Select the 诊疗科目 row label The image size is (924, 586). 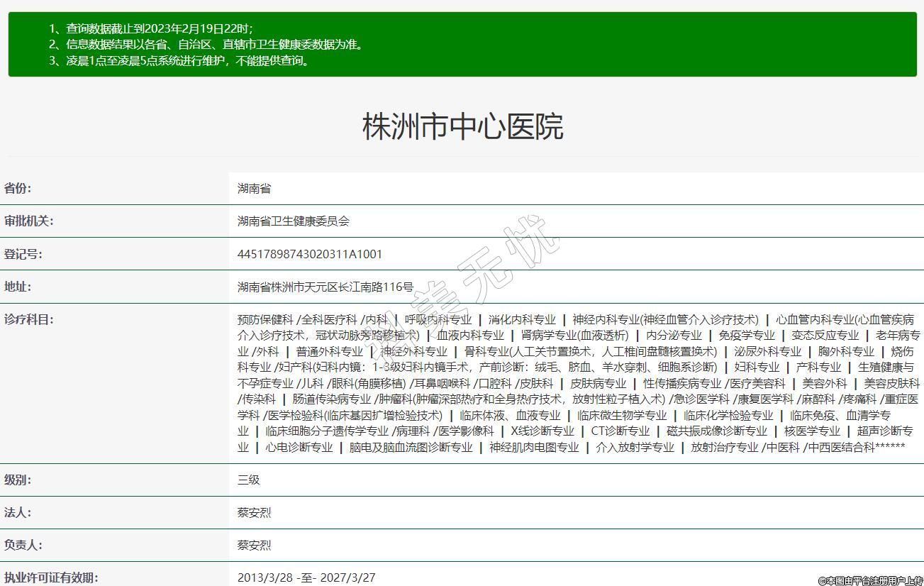pos(29,319)
